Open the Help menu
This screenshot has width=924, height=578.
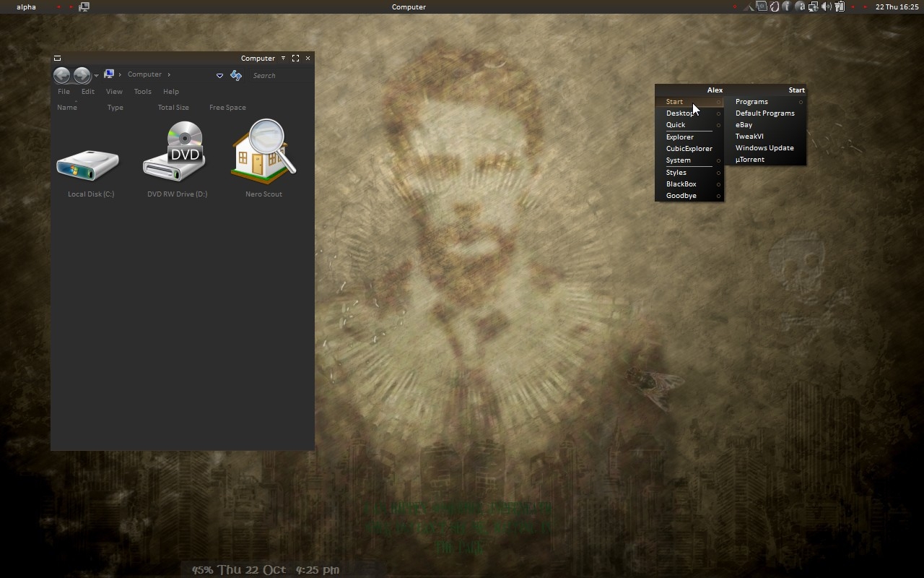171,92
